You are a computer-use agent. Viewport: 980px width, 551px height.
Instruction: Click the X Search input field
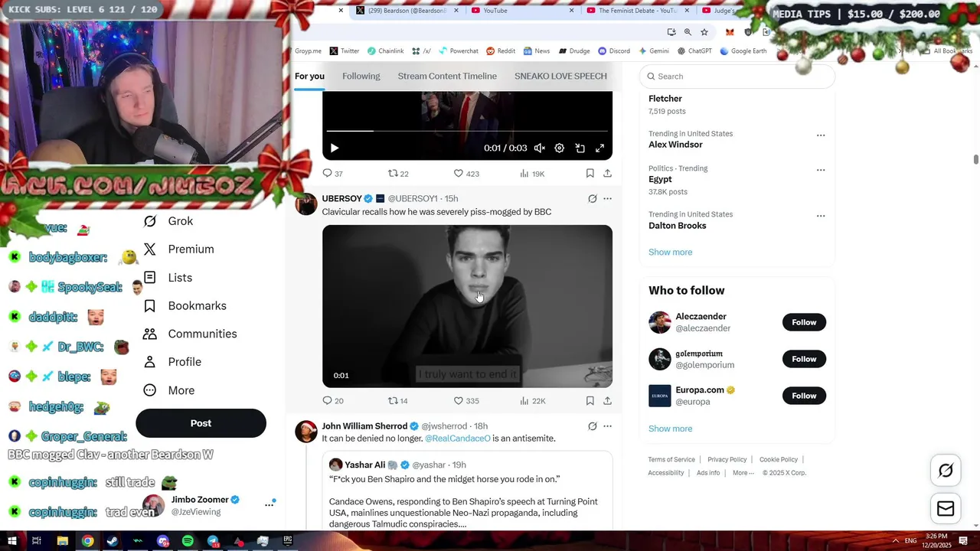tap(737, 77)
